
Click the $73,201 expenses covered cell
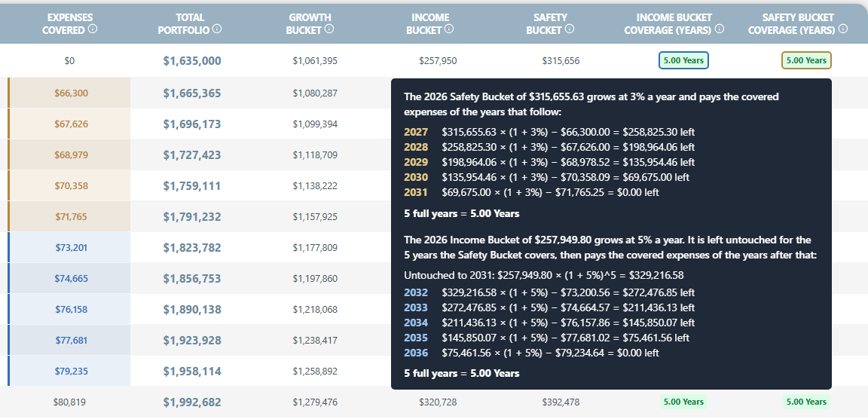tap(71, 247)
